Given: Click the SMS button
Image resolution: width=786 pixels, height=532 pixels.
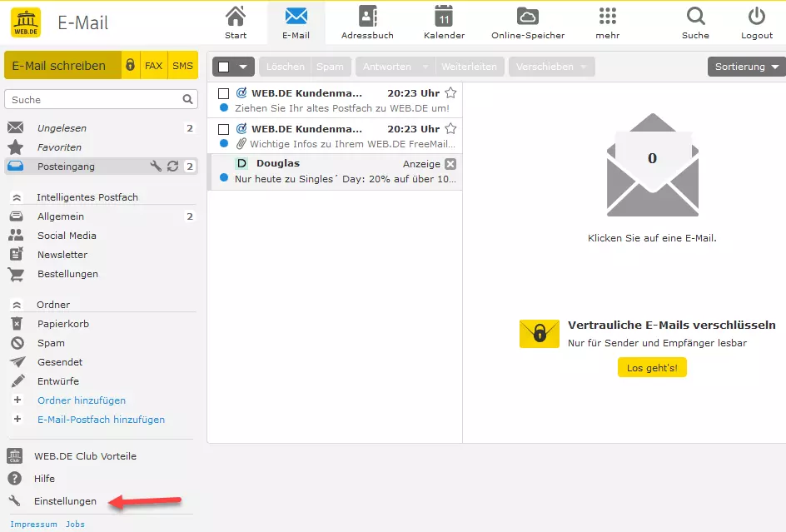Looking at the screenshot, I should [x=182, y=65].
